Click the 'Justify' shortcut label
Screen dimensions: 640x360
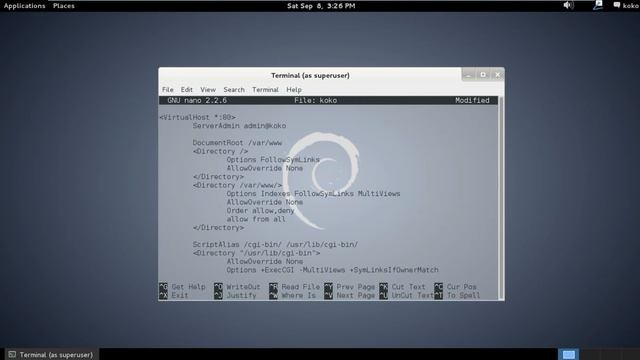coord(241,296)
